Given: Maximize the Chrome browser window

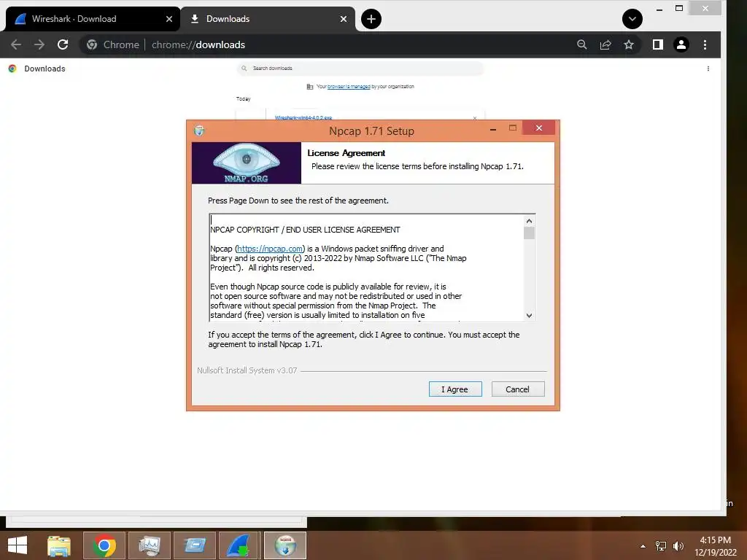Looking at the screenshot, I should click(x=679, y=8).
